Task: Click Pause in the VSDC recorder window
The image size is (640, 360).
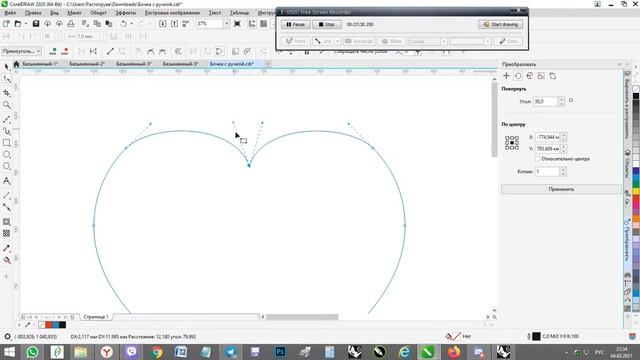Action: (296, 24)
